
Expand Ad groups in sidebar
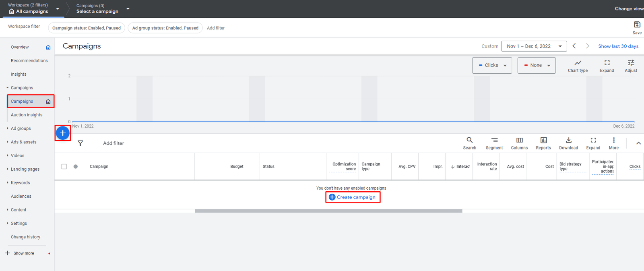pos(7,128)
